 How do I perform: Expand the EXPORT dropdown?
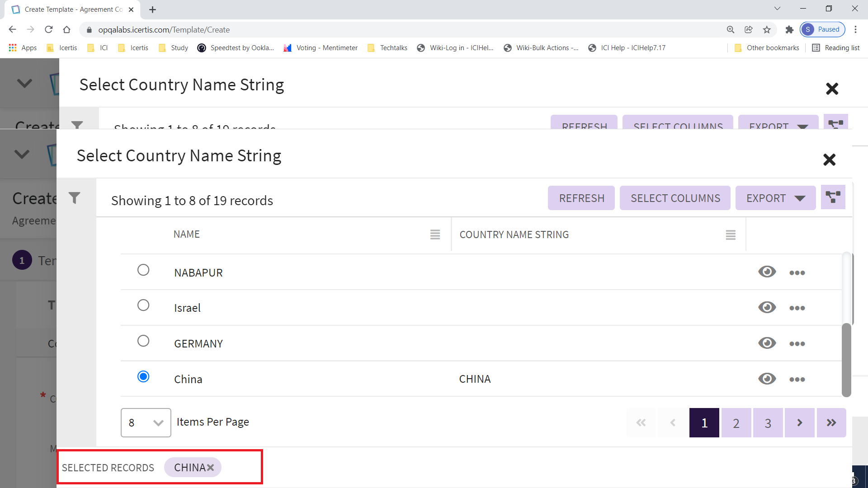(x=775, y=198)
